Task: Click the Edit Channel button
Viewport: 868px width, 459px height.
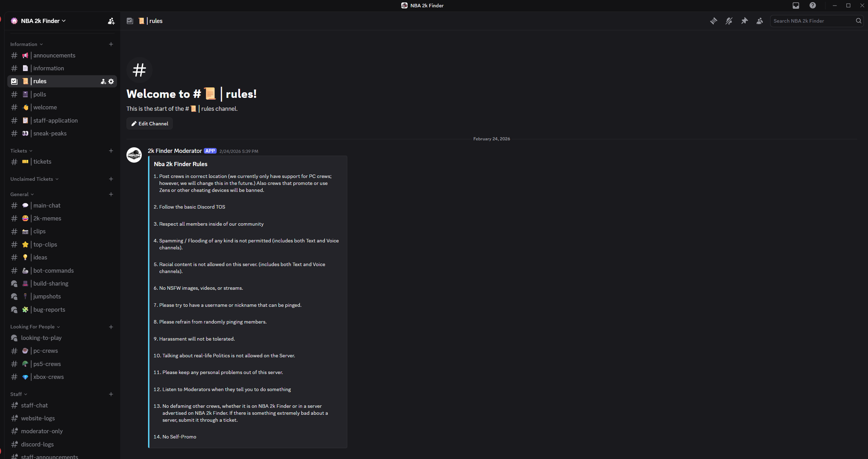Action: point(149,124)
